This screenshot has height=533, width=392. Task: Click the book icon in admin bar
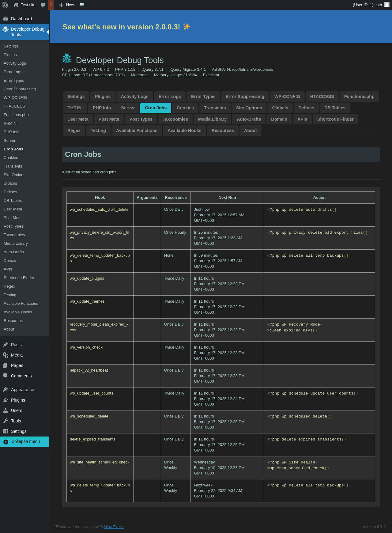82,5
